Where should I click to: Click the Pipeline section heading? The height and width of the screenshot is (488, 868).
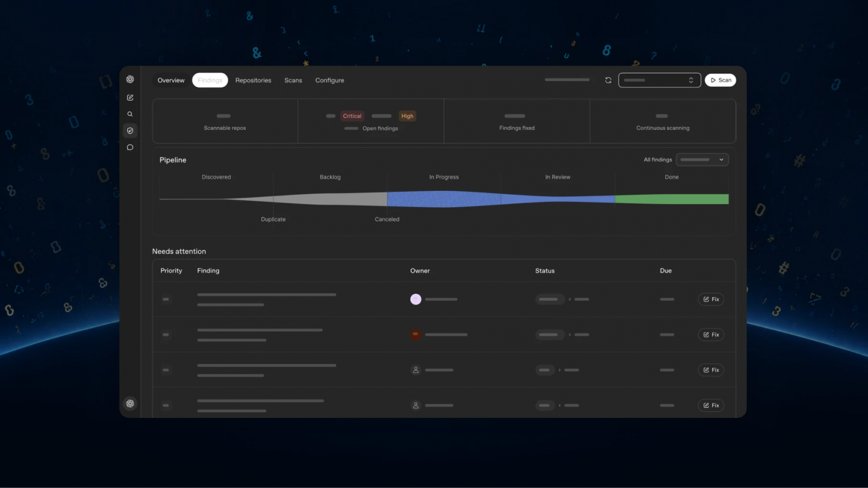173,160
